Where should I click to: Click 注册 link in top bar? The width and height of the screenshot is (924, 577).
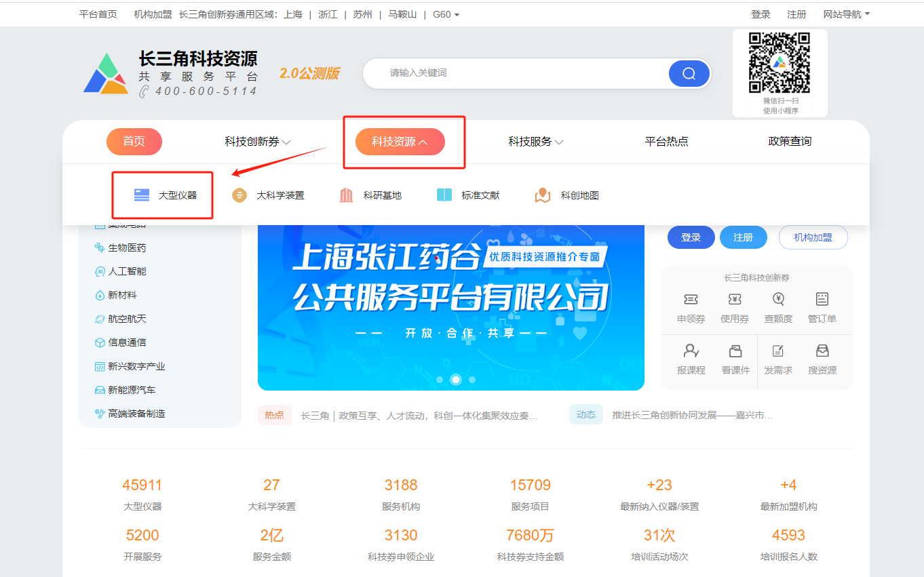point(796,14)
